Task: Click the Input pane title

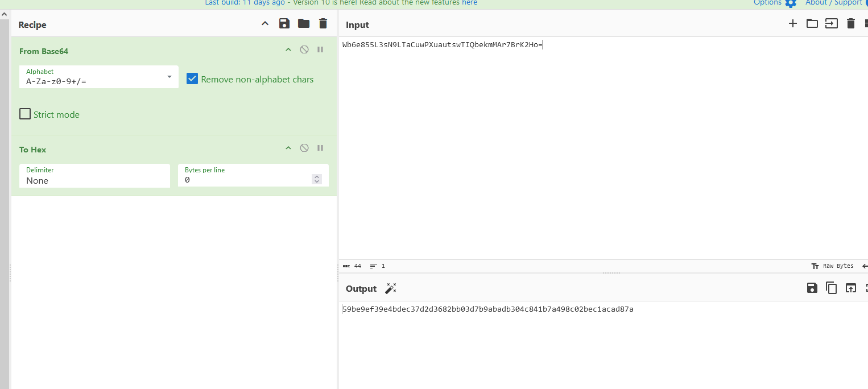Action: pyautogui.click(x=357, y=24)
